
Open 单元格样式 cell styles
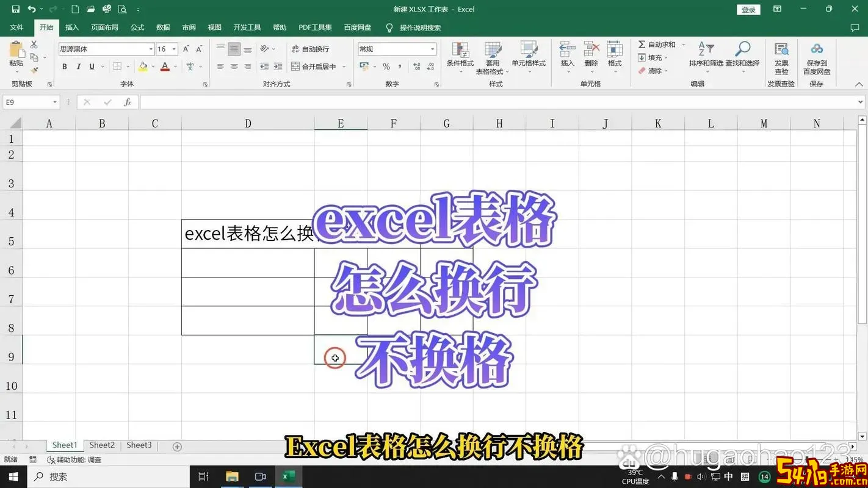click(x=529, y=58)
